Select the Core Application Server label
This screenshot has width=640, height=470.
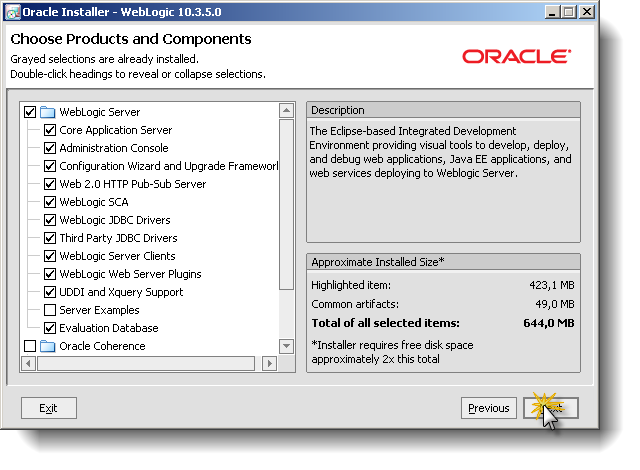[116, 130]
